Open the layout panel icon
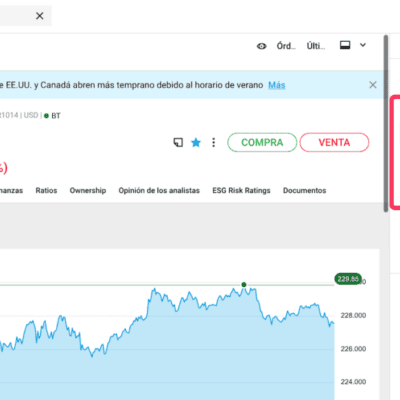 pos(345,45)
